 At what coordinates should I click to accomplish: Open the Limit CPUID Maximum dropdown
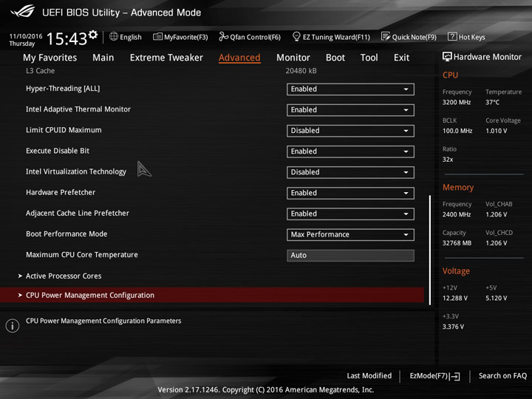(x=350, y=131)
